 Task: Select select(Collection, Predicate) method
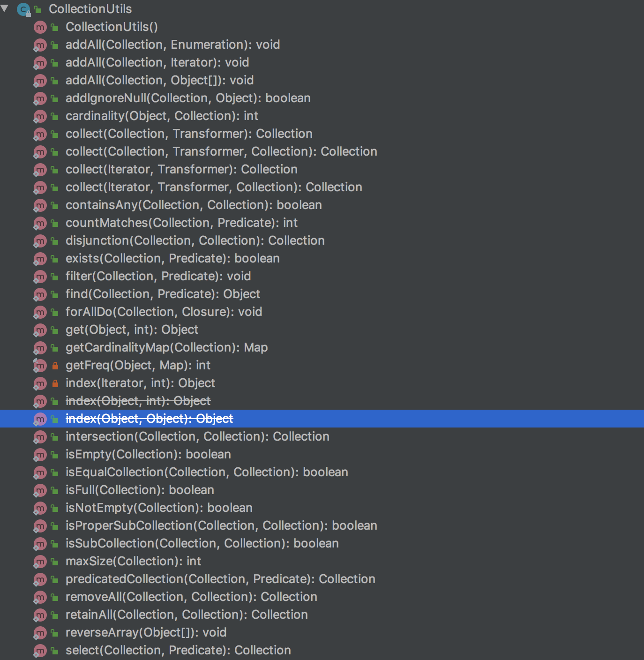[x=178, y=651]
